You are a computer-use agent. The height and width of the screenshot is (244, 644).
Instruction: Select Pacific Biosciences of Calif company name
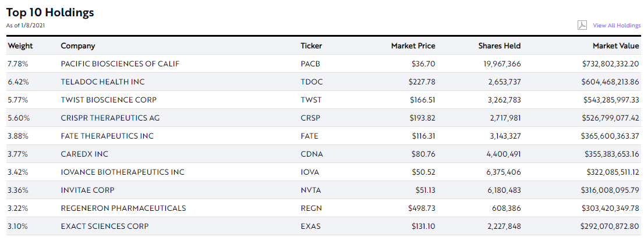click(x=120, y=64)
